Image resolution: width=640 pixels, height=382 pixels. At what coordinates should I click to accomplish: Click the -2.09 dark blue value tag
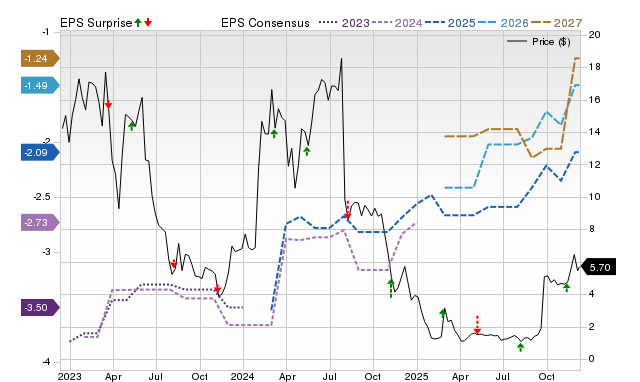[x=40, y=153]
